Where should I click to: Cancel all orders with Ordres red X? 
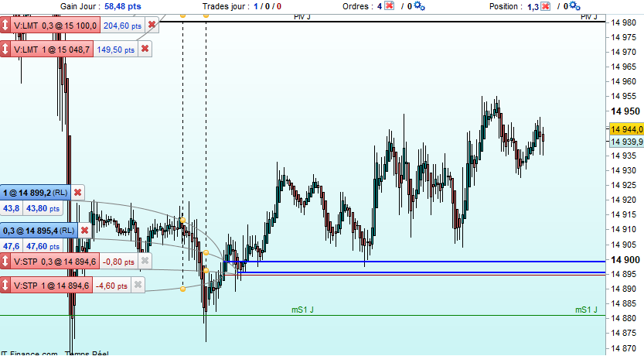click(389, 5)
